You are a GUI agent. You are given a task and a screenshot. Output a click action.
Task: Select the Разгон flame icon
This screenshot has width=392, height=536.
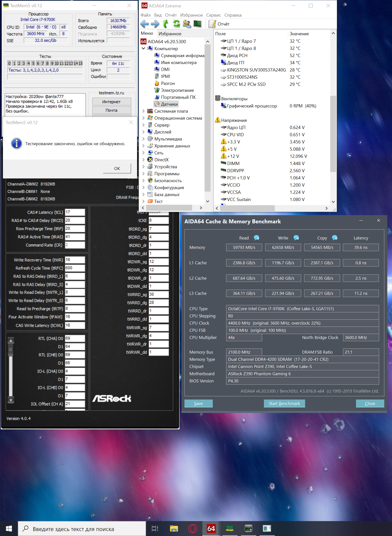[x=157, y=83]
